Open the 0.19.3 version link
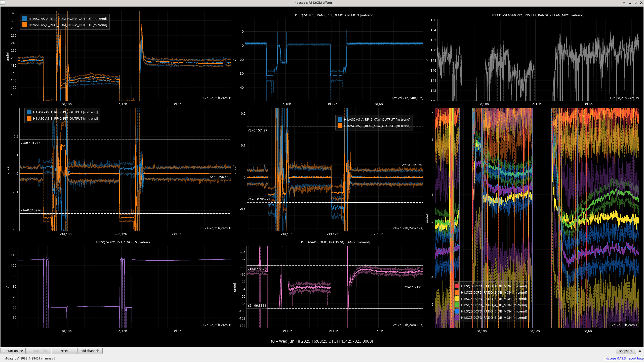 pos(621,358)
